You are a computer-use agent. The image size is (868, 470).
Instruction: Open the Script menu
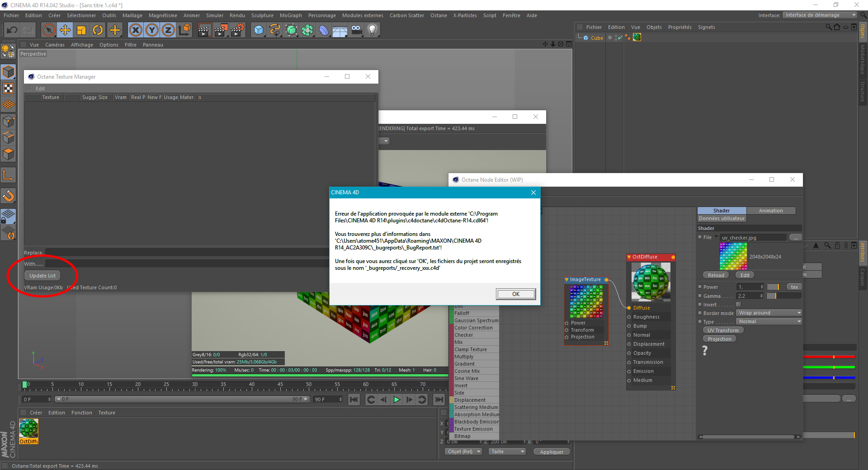coord(490,15)
